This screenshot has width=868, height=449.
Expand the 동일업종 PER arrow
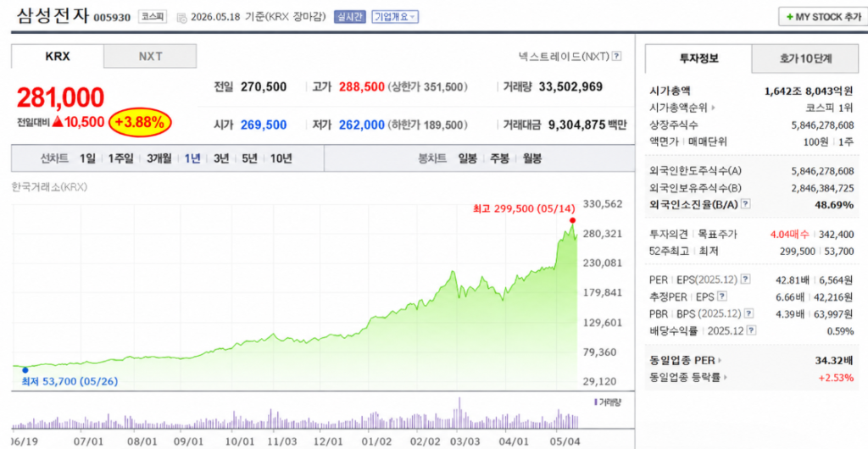pyautogui.click(x=720, y=361)
